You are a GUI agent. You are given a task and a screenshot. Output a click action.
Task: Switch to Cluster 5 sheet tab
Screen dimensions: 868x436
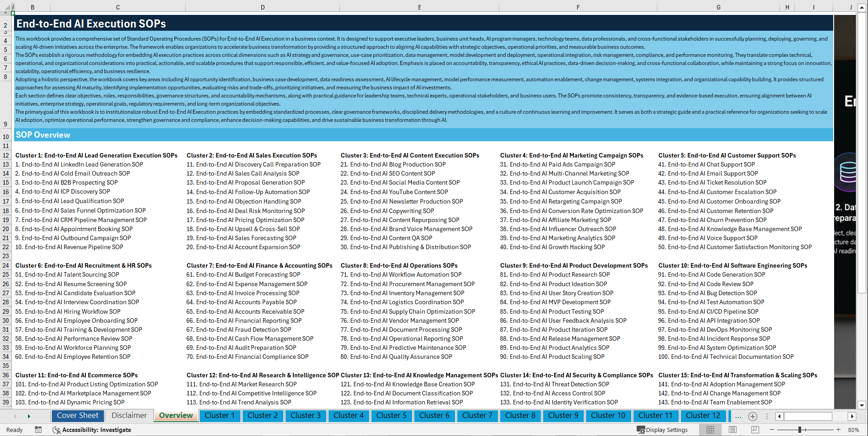(x=391, y=416)
